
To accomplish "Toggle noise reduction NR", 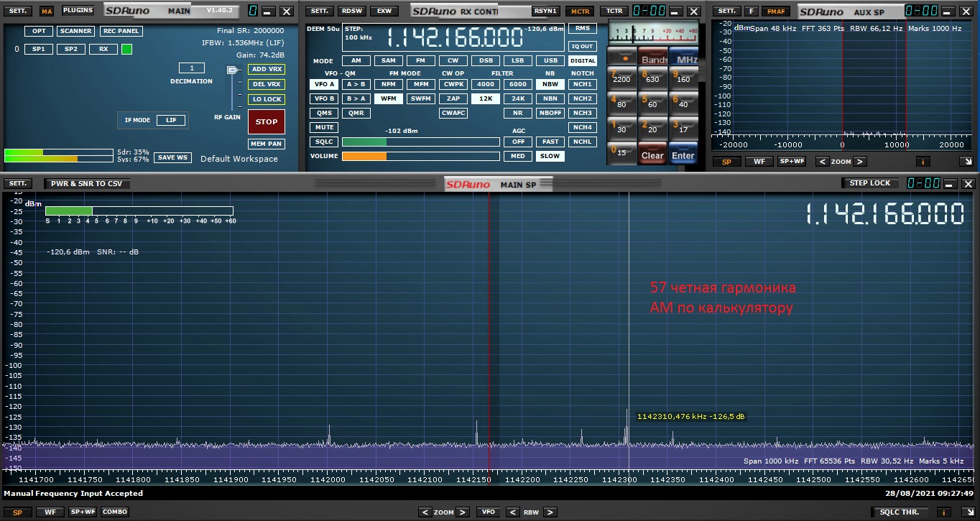I will (517, 113).
